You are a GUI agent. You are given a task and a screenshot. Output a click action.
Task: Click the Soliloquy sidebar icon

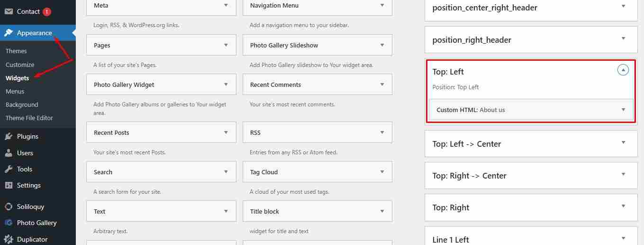(x=9, y=207)
